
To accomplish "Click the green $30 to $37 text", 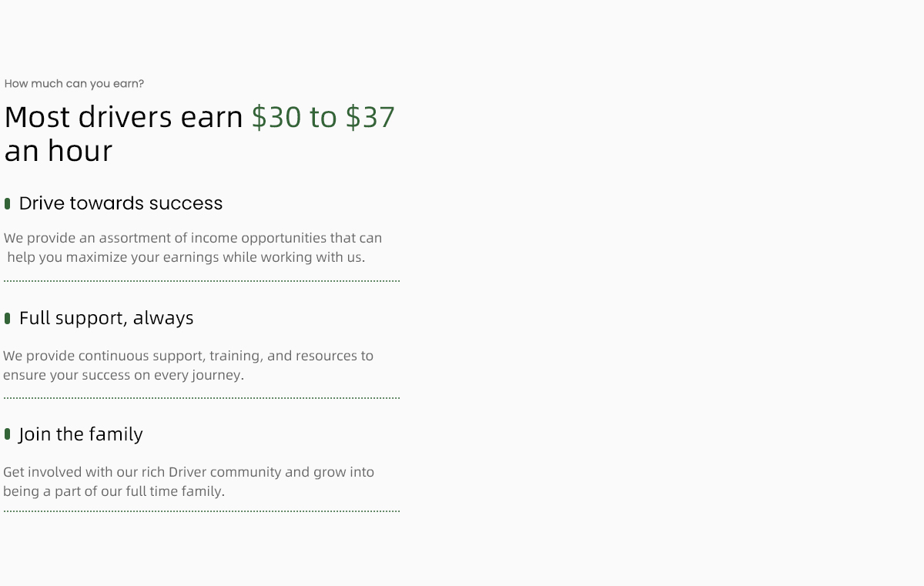I will point(323,117).
